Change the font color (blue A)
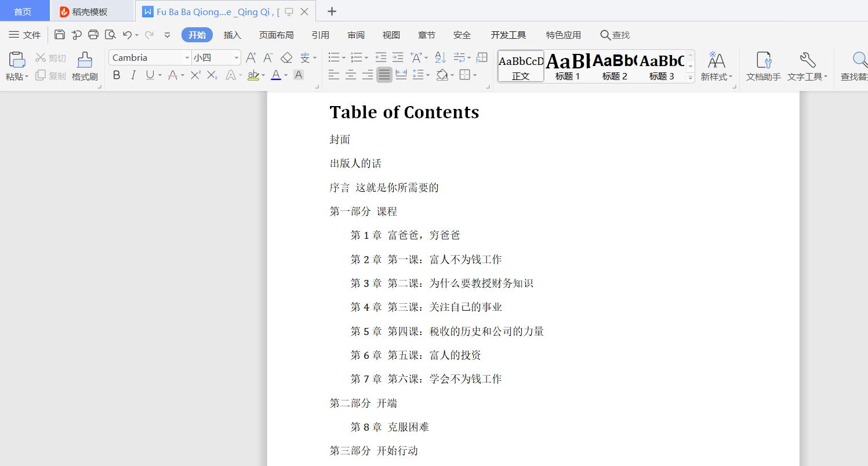The width and height of the screenshot is (868, 466). click(x=276, y=75)
